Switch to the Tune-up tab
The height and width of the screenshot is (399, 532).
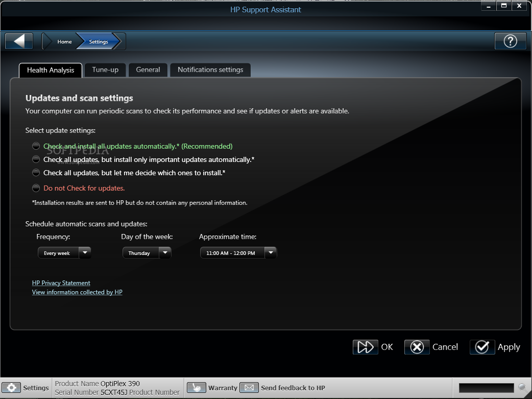pyautogui.click(x=105, y=70)
